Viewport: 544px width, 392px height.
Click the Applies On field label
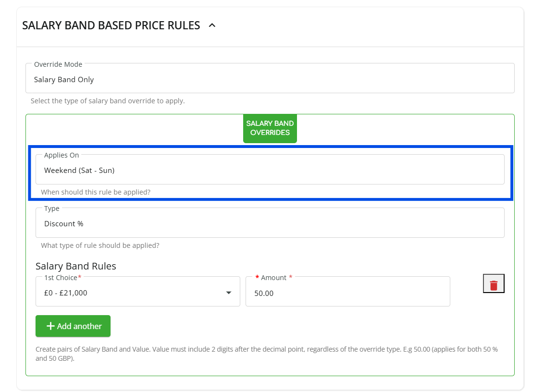[62, 155]
